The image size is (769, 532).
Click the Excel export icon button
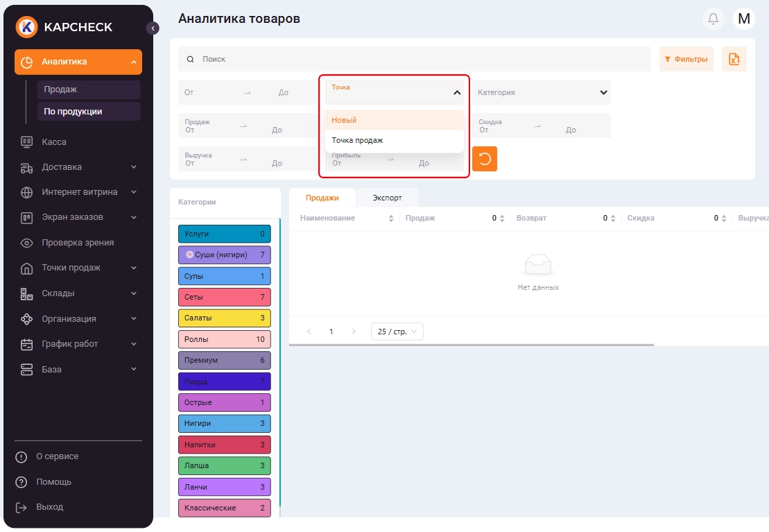pyautogui.click(x=734, y=60)
